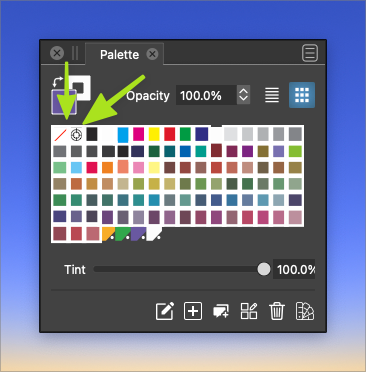Select the purple fill color well
Viewport: 366px width, 372px height.
pos(64,102)
